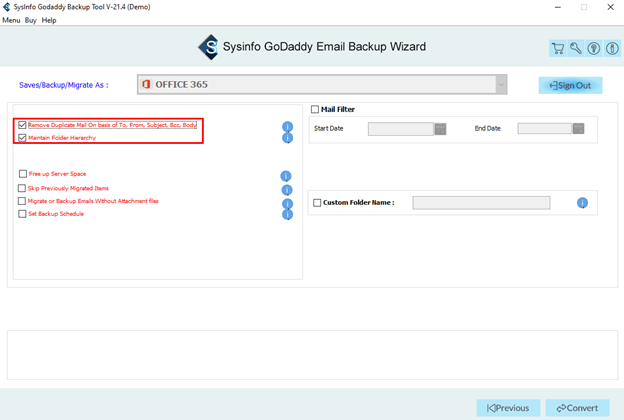The width and height of the screenshot is (624, 420).
Task: Show info for Custom Folder Name
Action: point(582,203)
